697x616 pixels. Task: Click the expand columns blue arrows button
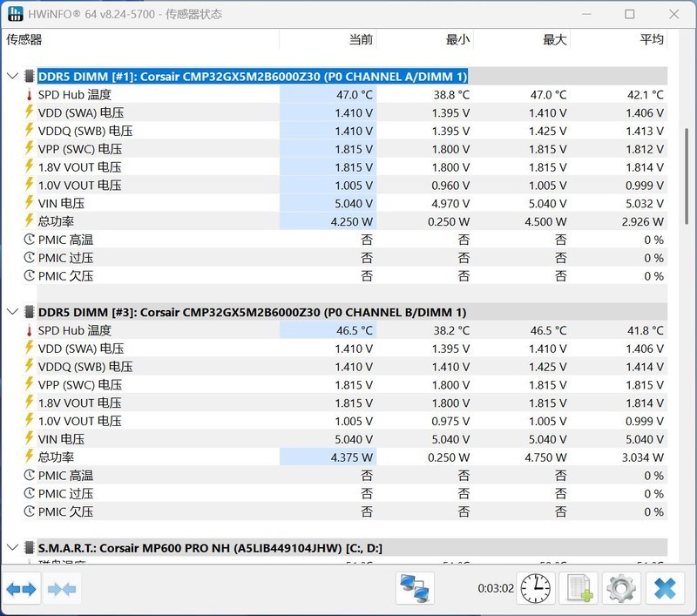(x=21, y=589)
